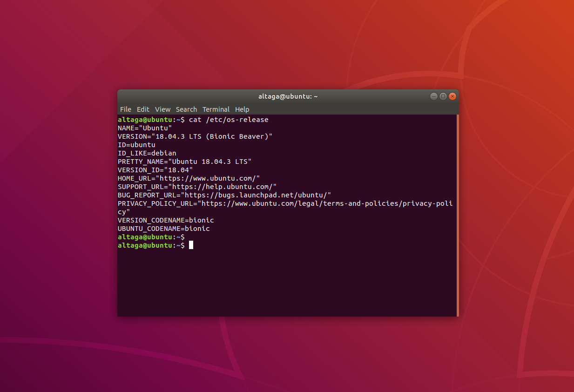Click the ID_LIKE=debian line

click(147, 153)
